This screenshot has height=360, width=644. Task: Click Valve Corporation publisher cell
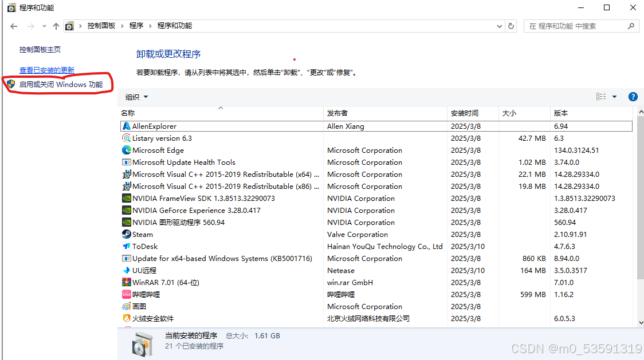click(x=358, y=235)
